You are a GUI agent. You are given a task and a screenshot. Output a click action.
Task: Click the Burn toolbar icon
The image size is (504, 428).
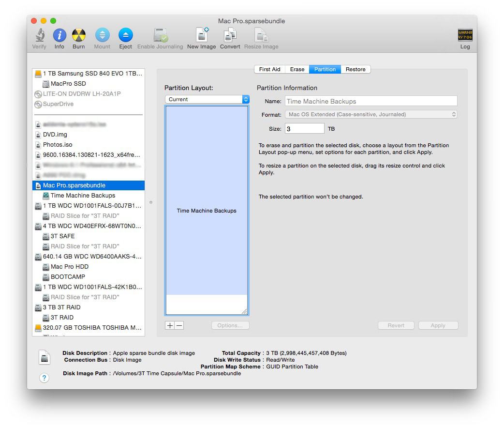click(x=79, y=35)
